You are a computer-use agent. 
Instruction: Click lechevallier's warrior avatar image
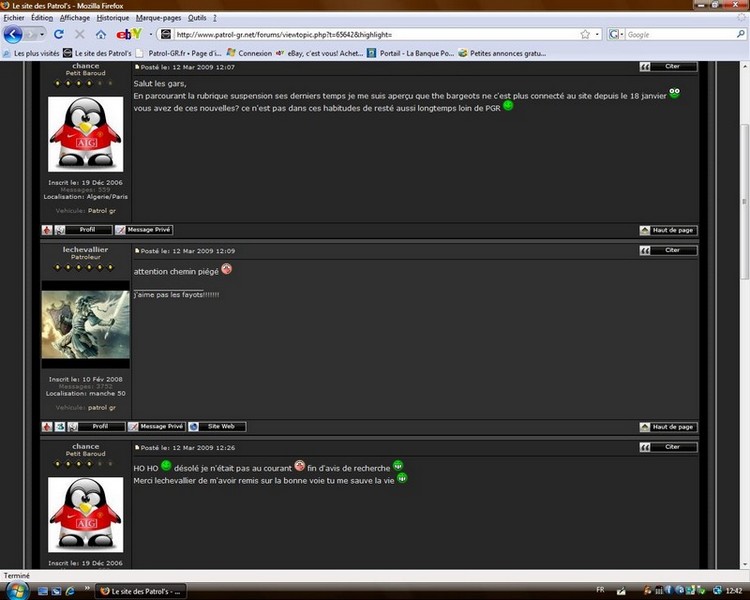[86, 324]
